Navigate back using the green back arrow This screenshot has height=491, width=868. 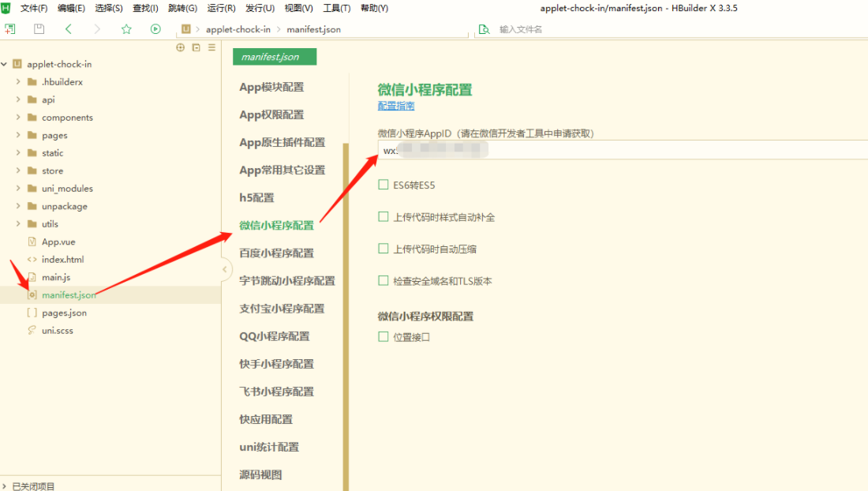(x=69, y=28)
